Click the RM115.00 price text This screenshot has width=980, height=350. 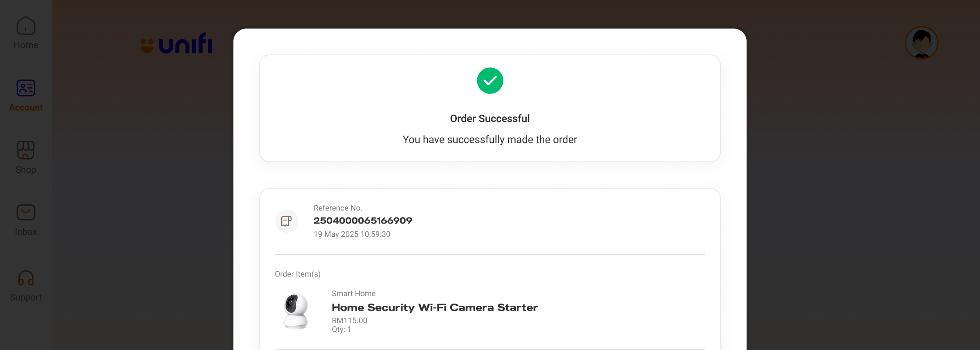349,320
